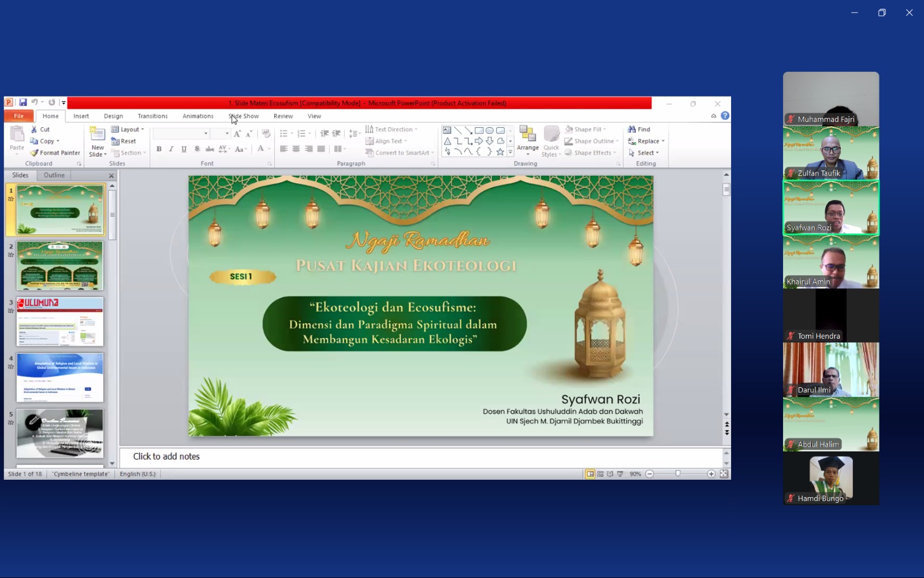Switch to the Outline pane tab
The width and height of the screenshot is (924, 578).
pos(54,175)
